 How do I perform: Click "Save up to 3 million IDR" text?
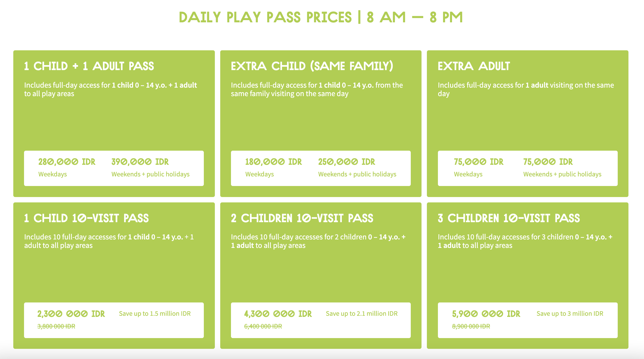[x=570, y=313]
